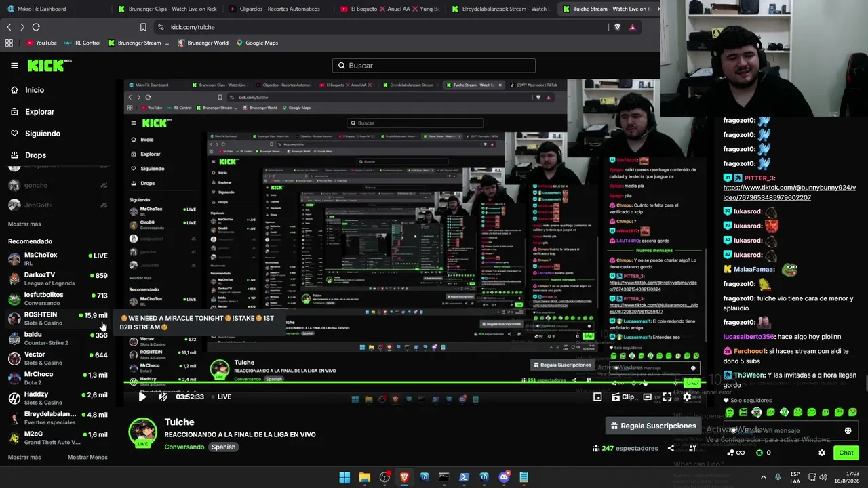Create a Clip of the stream
Viewport: 868px width, 488px height.
(x=623, y=397)
